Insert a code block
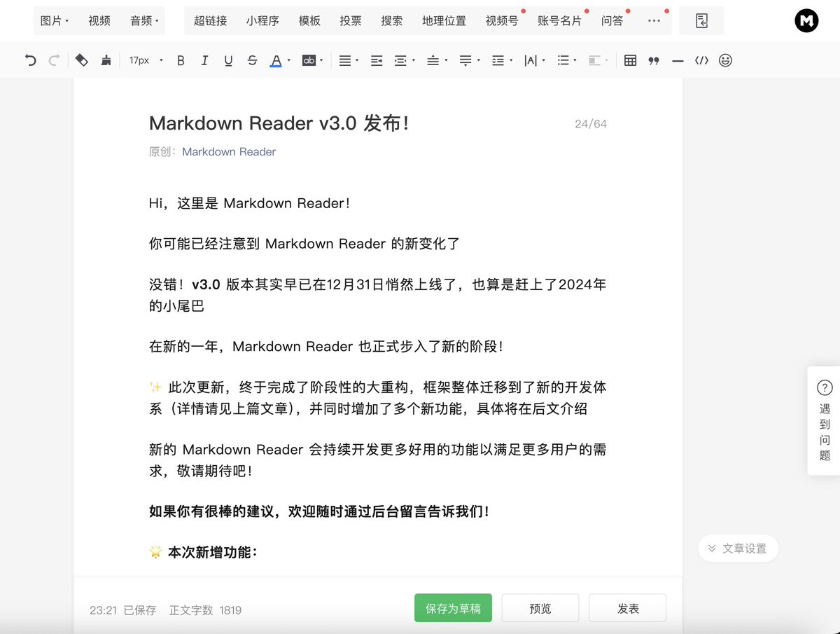 click(701, 60)
